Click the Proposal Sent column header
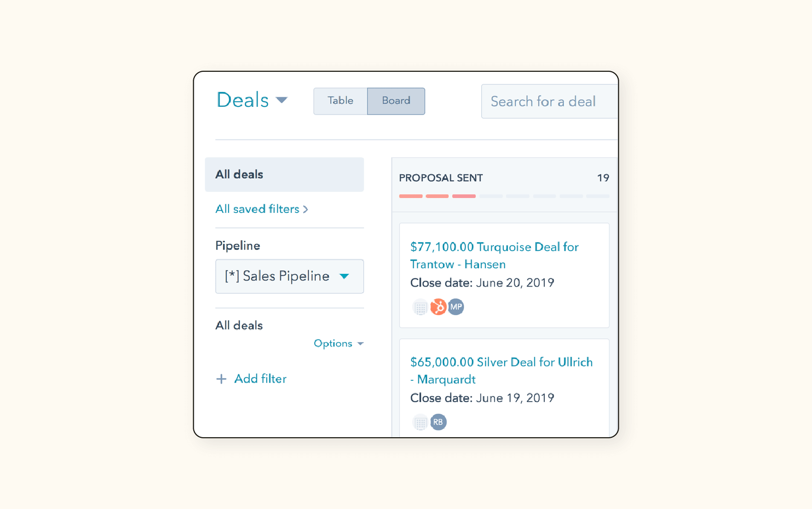Screen dimensions: 812x509 pos(441,178)
